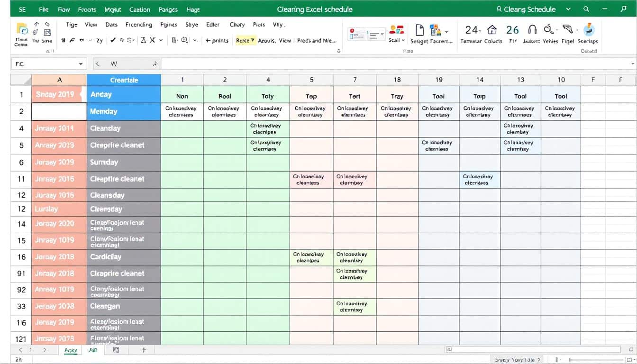Screen dimensions: 637x364
Task: Click the up arrow icon near clipboard
Action: click(36, 24)
